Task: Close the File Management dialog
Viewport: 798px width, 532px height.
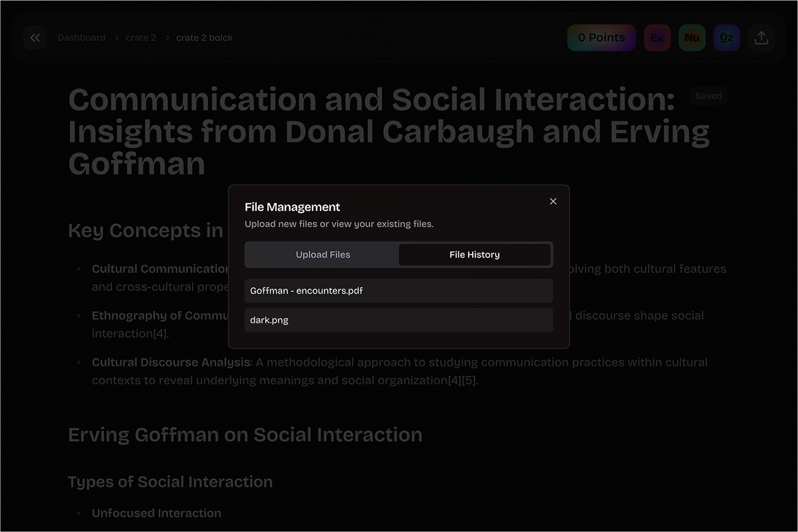Action: (x=553, y=201)
